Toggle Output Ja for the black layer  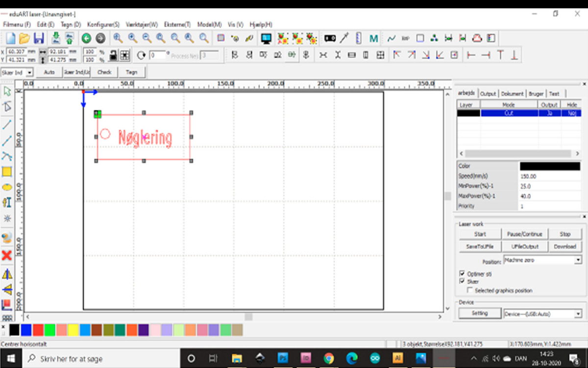549,113
